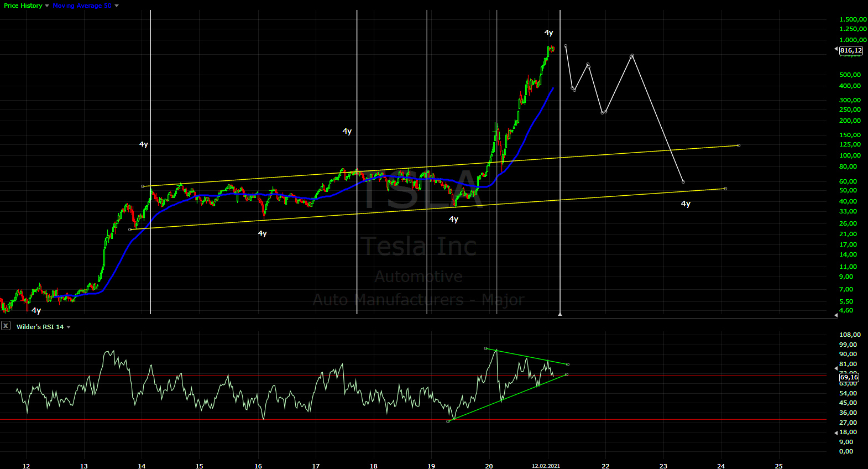Click the 100,00 price axis label
The height and width of the screenshot is (469, 868).
[x=850, y=155]
